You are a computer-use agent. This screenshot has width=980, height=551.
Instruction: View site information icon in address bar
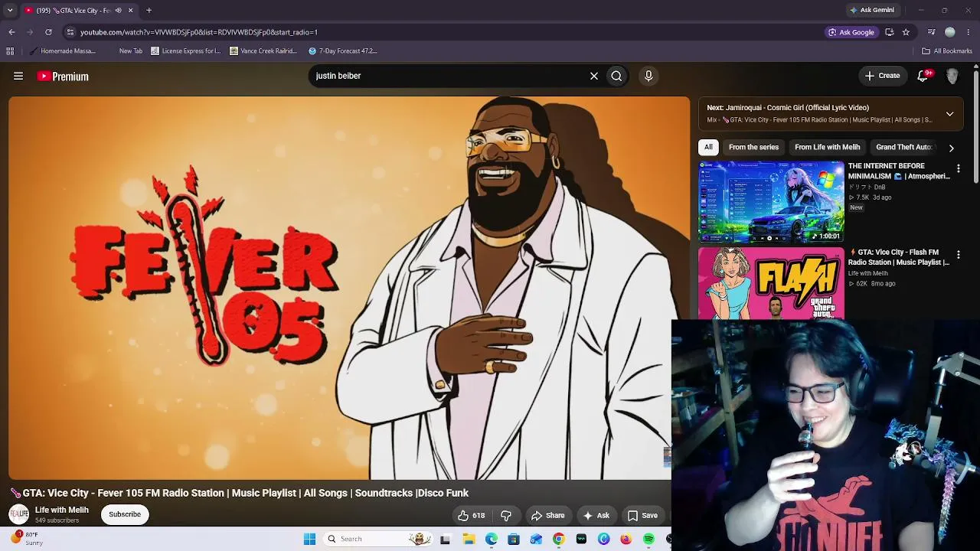[70, 32]
